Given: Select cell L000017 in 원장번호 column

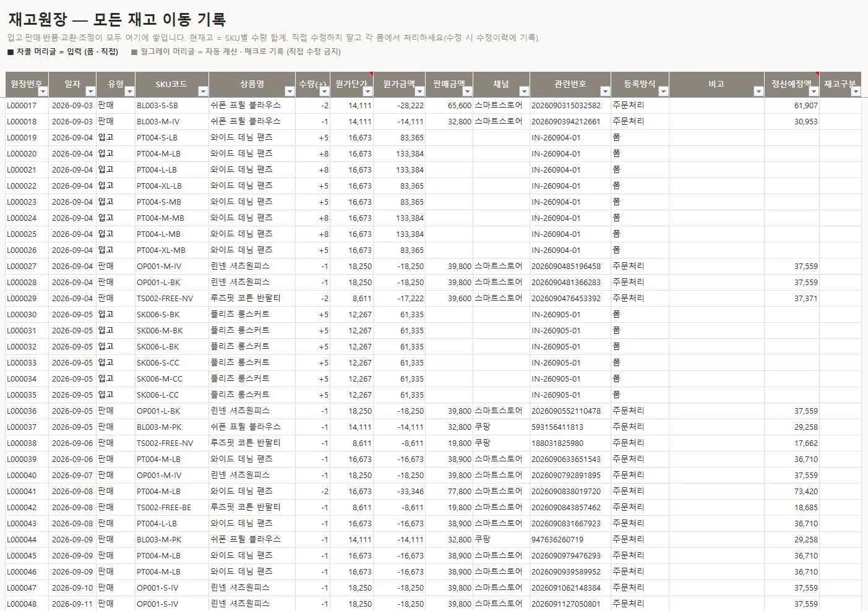Looking at the screenshot, I should coord(27,106).
